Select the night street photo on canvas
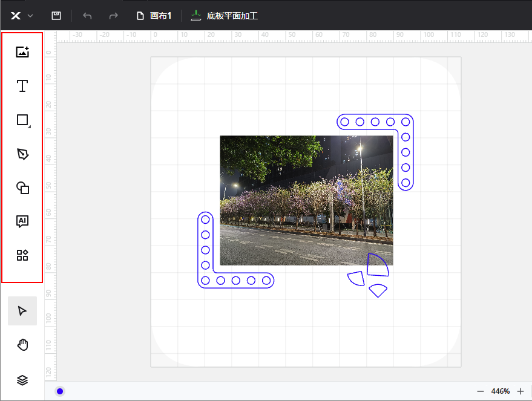The width and height of the screenshot is (532, 401). click(306, 200)
